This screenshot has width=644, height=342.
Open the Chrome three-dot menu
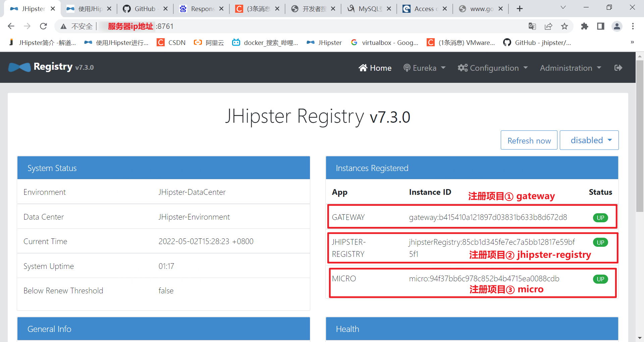633,26
